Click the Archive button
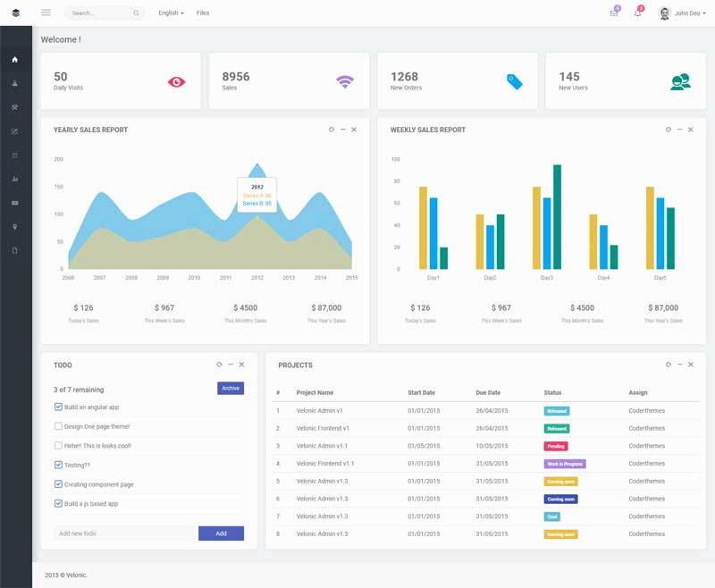 tap(231, 388)
